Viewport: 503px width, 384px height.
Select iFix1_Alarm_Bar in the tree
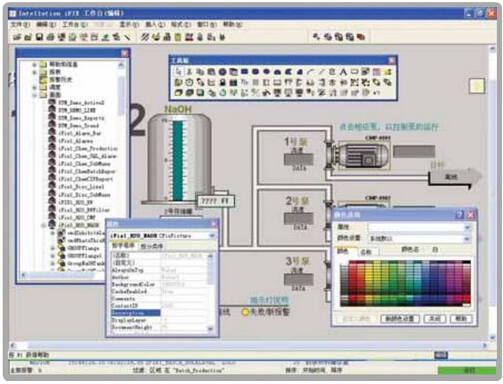point(79,133)
